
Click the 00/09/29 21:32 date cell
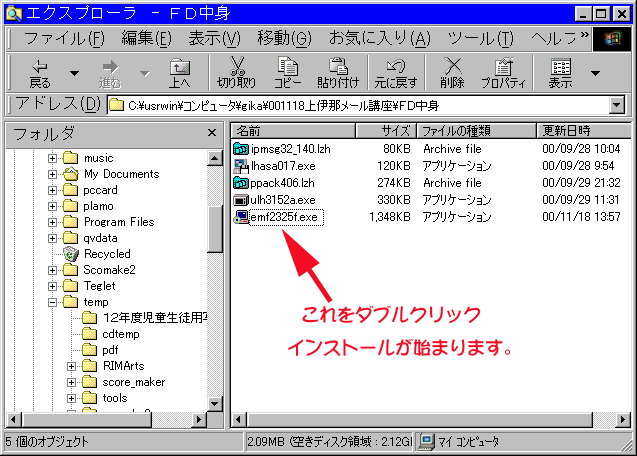click(x=581, y=183)
